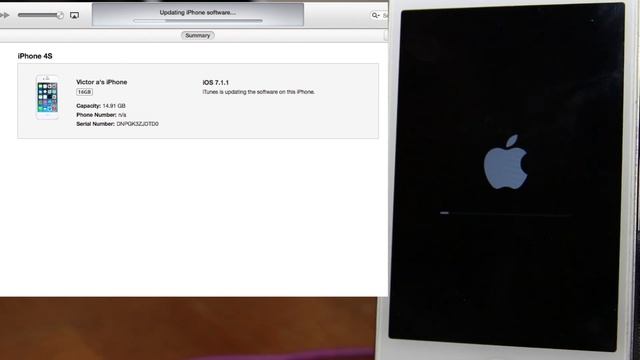Tap the iPhone's update progress bar
This screenshot has width=640, height=360.
pos(505,213)
